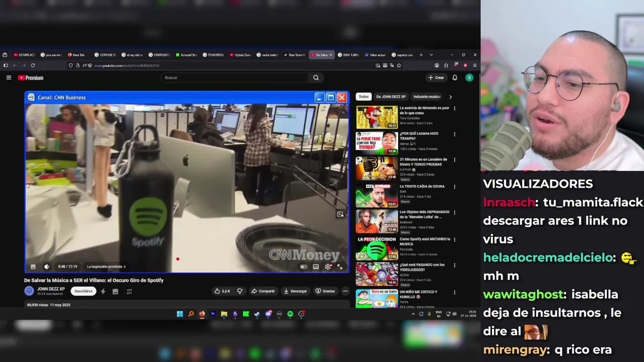
Task: Bookmark the page with the star icon
Action: (399, 65)
